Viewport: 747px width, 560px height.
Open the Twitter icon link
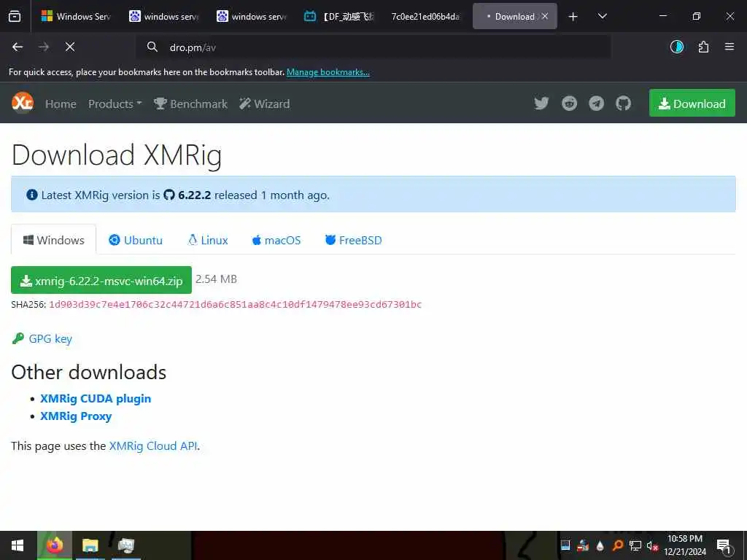tap(541, 104)
